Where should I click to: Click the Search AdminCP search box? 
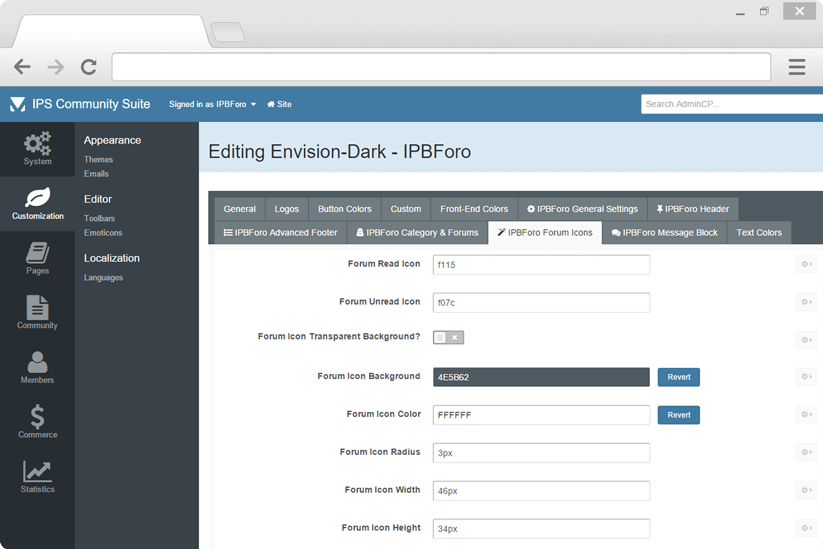pos(732,104)
